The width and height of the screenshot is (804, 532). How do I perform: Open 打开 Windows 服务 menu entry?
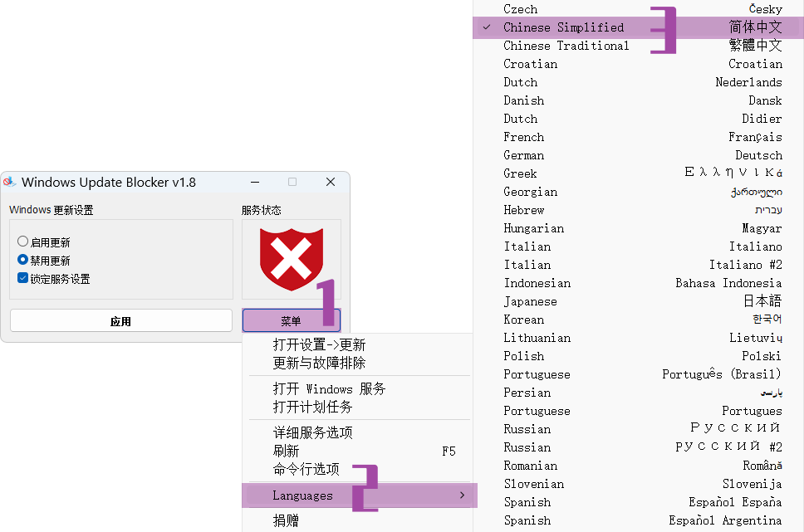tap(357, 388)
